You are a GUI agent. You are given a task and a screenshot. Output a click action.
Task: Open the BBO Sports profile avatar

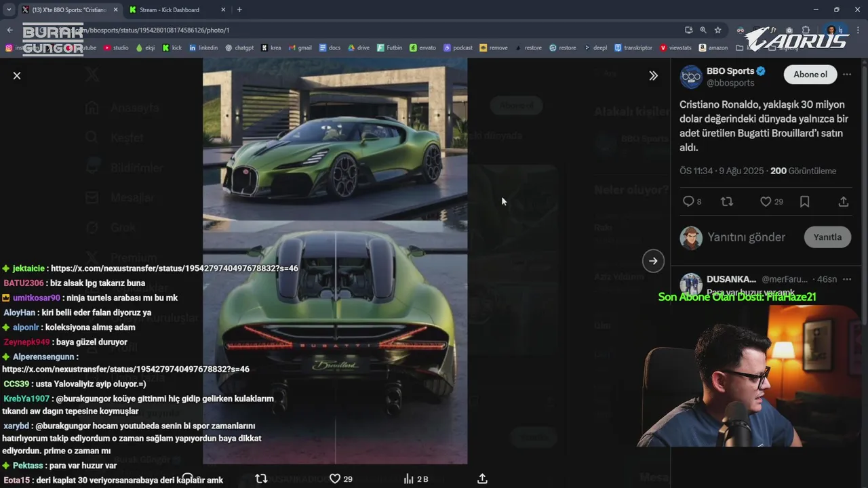(x=691, y=77)
